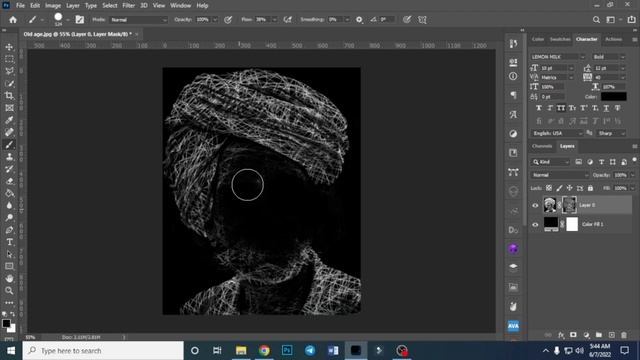Viewport: 640px width, 360px height.
Task: Hide Color Fill 1 layer eye icon
Action: tap(535, 224)
